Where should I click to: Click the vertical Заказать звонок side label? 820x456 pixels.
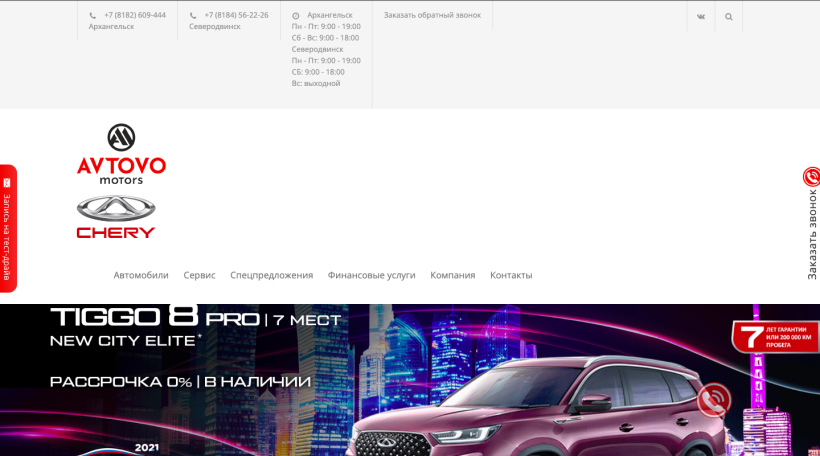coord(812,235)
